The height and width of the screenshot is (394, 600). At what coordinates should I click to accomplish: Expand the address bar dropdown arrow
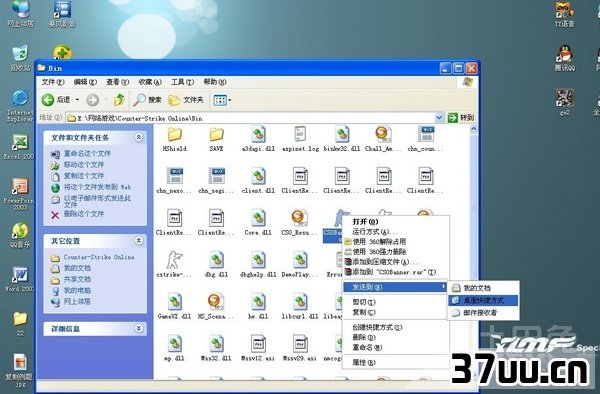439,118
